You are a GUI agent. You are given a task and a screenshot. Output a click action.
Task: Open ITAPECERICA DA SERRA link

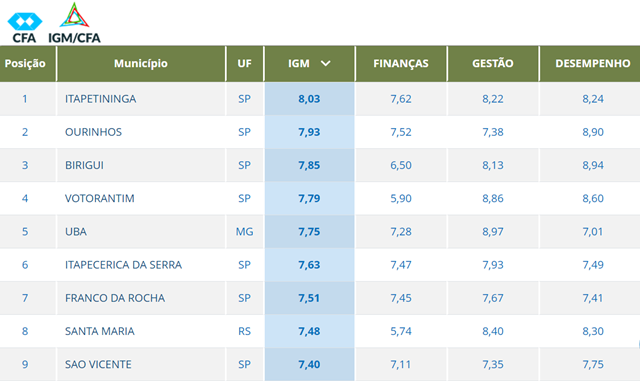[x=123, y=265]
